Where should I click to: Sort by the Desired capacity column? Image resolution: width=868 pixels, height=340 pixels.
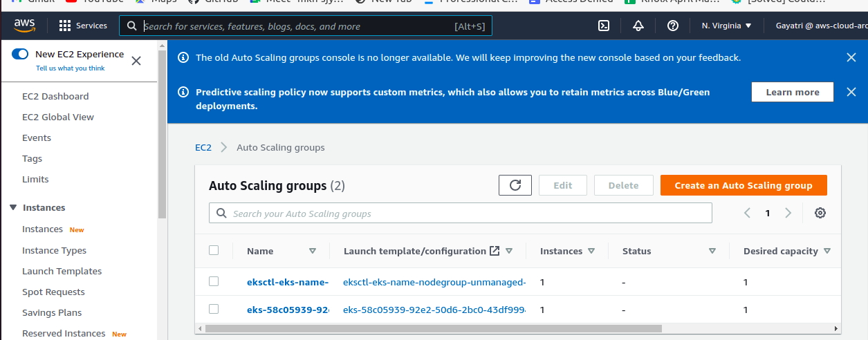(x=827, y=252)
